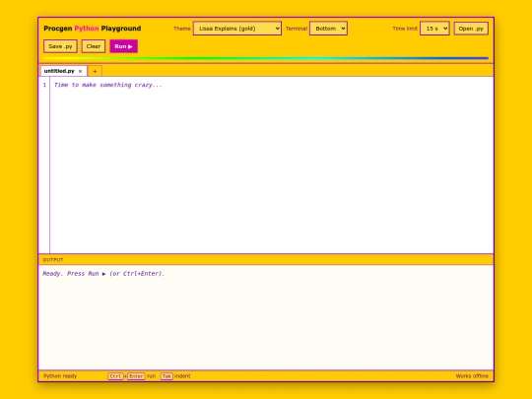
Task: Focus the code editor area
Action: point(272,165)
